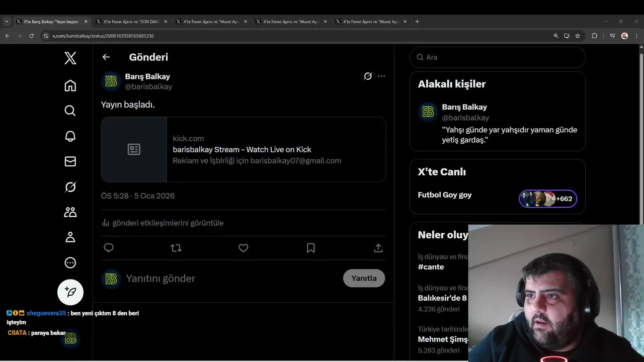Click @barisbalkay handle under post author
Image resolution: width=644 pixels, height=362 pixels.
tap(148, 86)
